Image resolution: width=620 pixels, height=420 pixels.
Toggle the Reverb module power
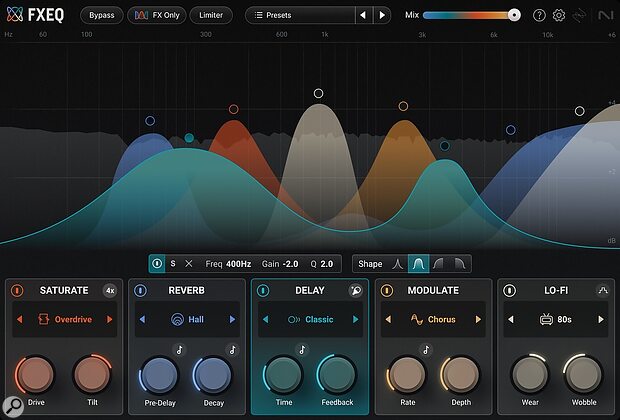[140, 291]
